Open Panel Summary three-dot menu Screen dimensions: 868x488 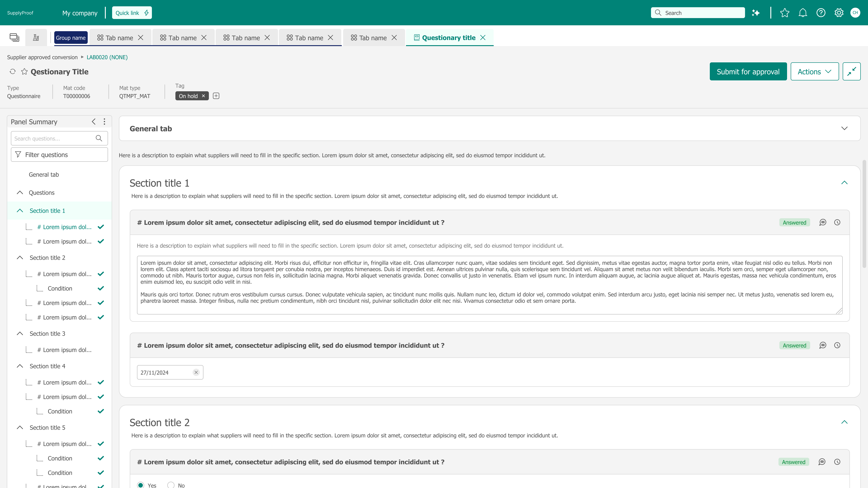click(x=104, y=122)
